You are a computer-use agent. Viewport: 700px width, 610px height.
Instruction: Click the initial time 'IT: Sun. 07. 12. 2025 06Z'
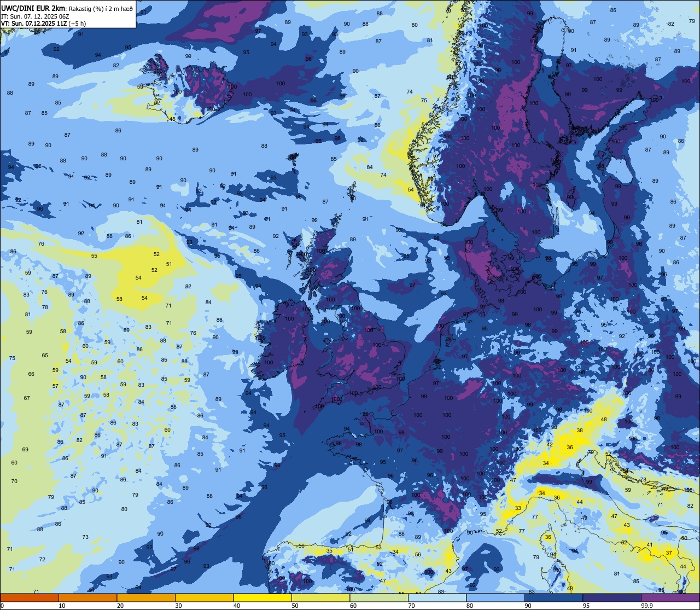click(x=35, y=16)
